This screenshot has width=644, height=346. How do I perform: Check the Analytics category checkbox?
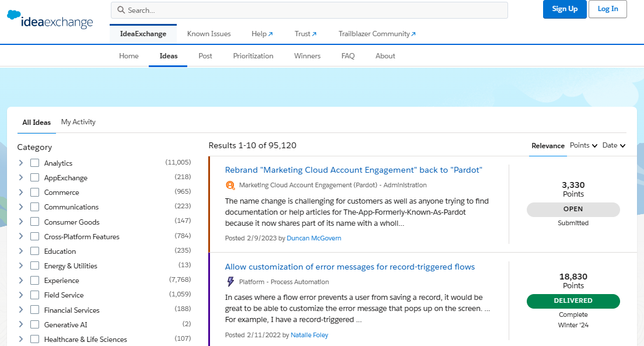tap(34, 163)
